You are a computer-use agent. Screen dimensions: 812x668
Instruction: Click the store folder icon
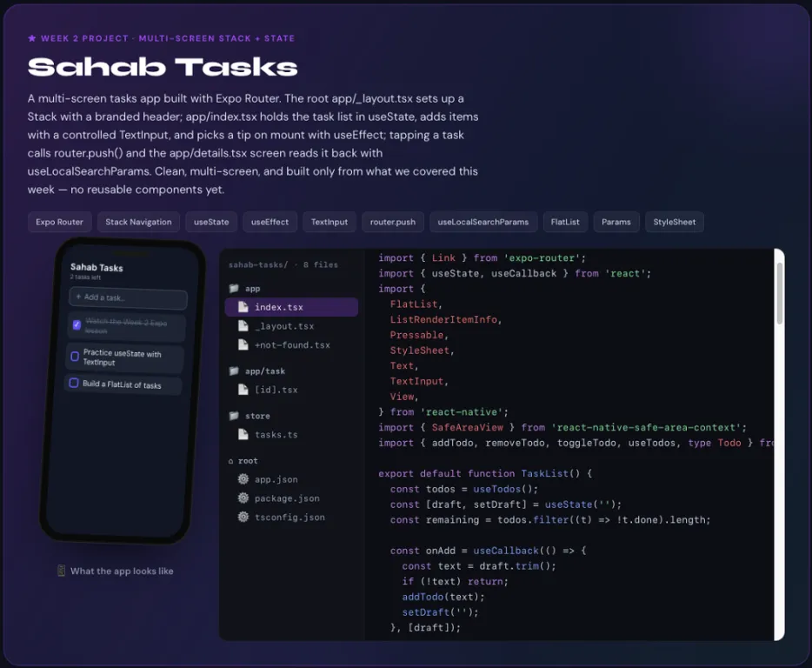click(x=234, y=416)
